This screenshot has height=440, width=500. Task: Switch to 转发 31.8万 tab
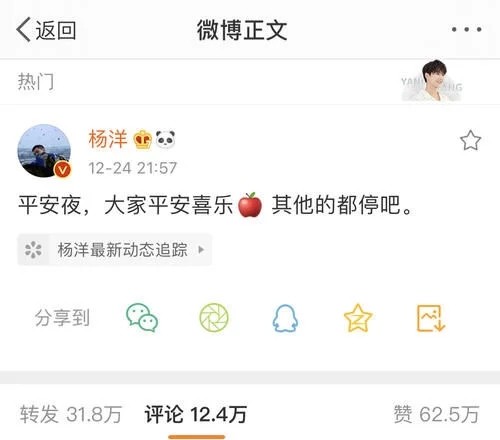[71, 414]
